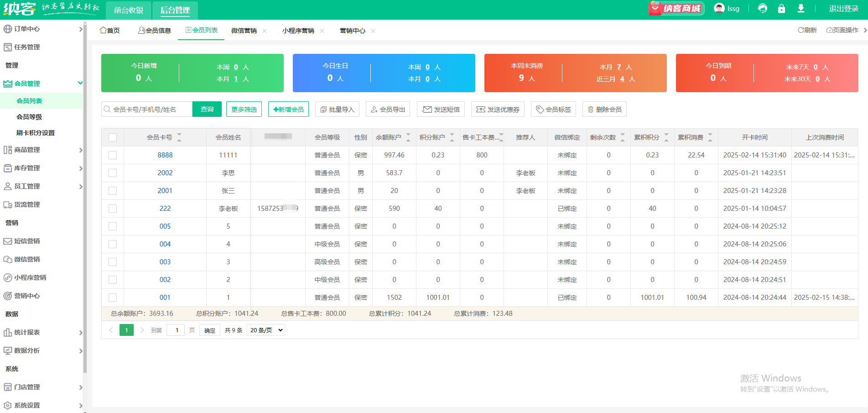Click the 系统设置 gear icon

click(8, 405)
